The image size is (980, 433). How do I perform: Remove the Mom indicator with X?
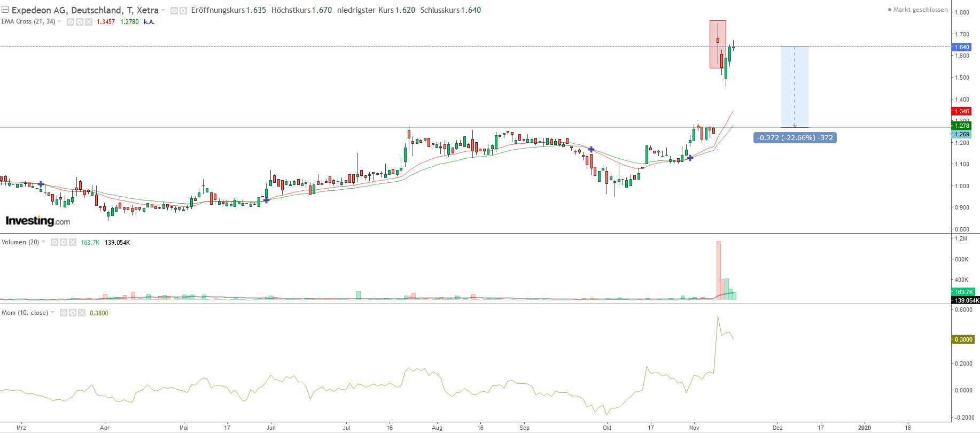[x=82, y=313]
